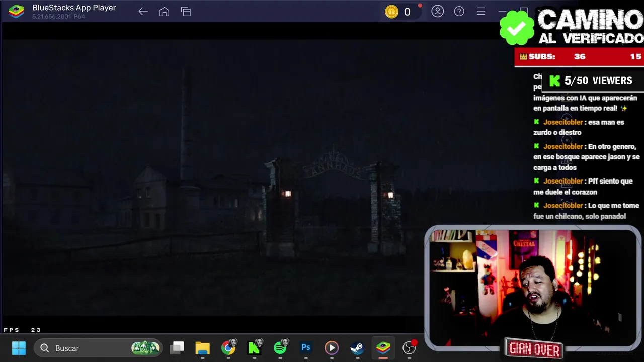Open OBS Studio from the taskbar

pos(410,348)
